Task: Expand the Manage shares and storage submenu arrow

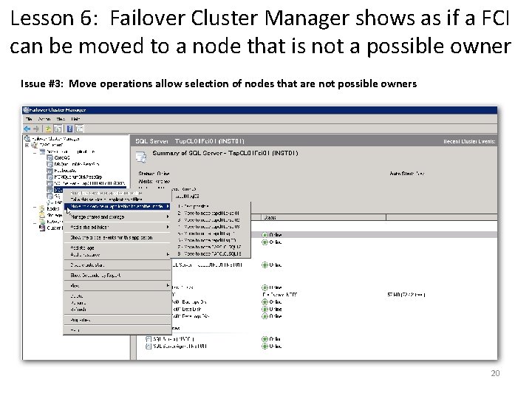Action: point(168,216)
